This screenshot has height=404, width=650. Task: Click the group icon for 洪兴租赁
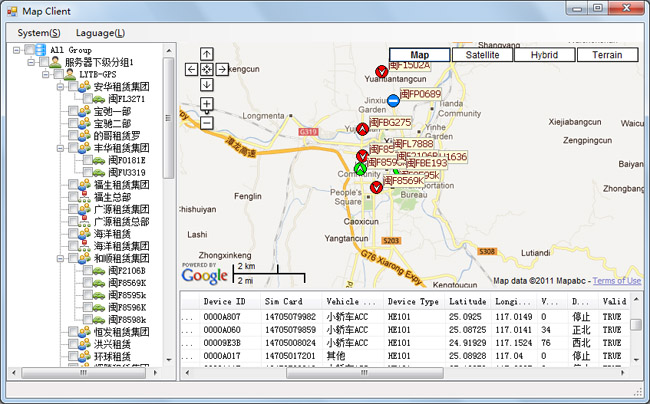coord(84,344)
